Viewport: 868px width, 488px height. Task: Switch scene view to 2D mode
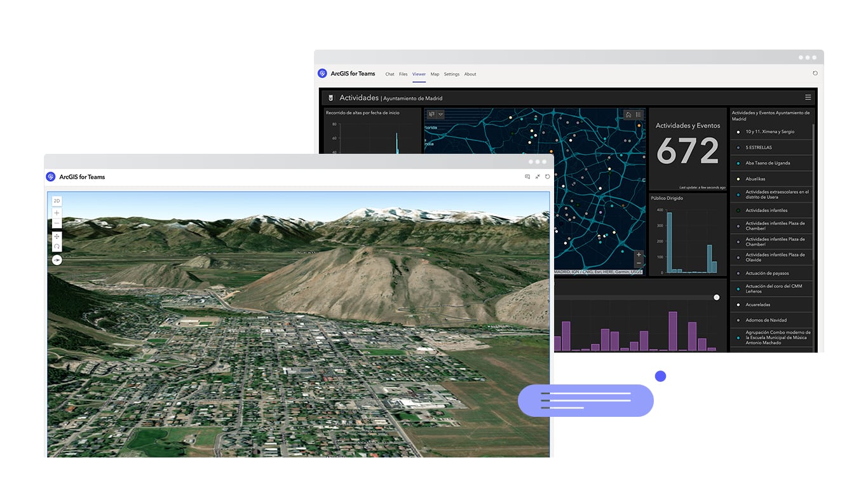point(57,201)
